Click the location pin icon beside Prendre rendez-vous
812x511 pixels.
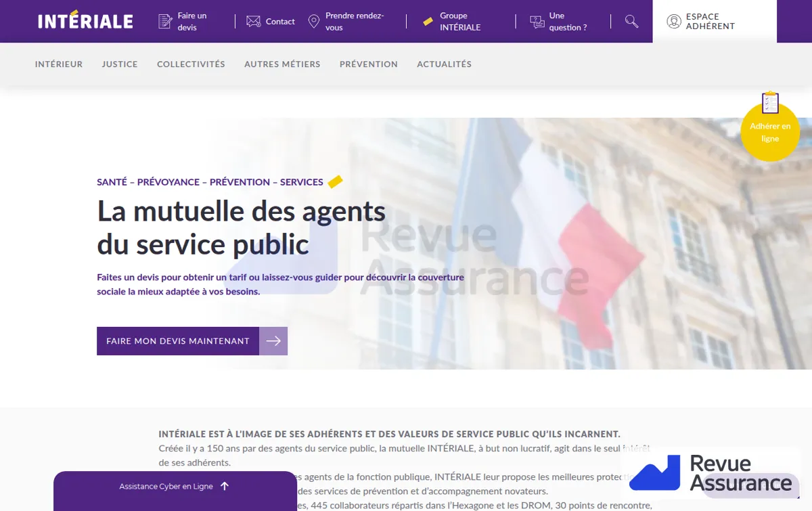coord(313,22)
